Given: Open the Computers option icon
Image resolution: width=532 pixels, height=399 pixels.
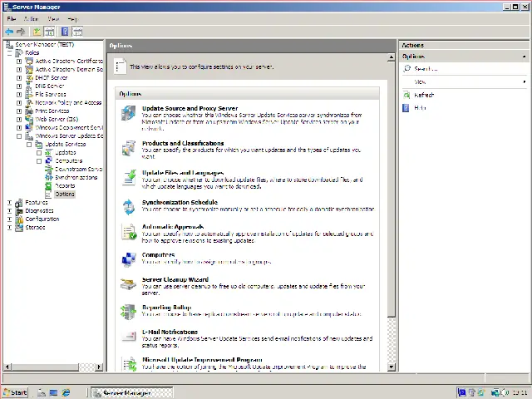Looking at the screenshot, I should [x=129, y=260].
